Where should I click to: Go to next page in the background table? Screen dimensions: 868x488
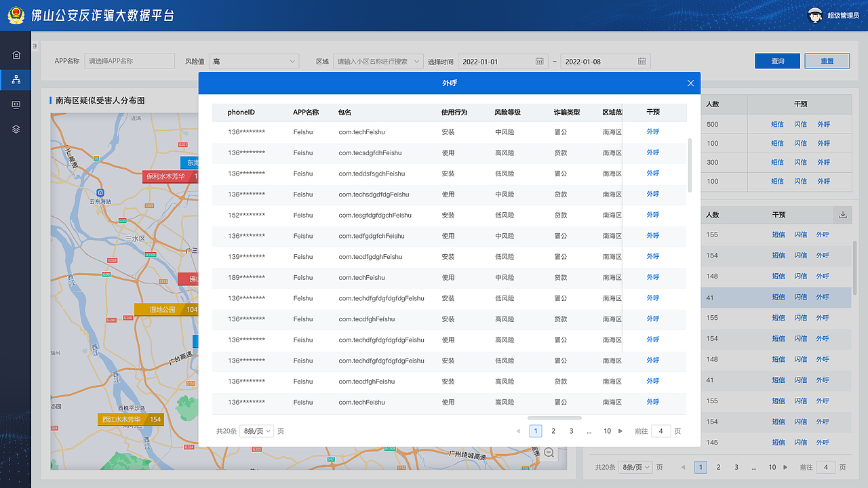(x=785, y=467)
